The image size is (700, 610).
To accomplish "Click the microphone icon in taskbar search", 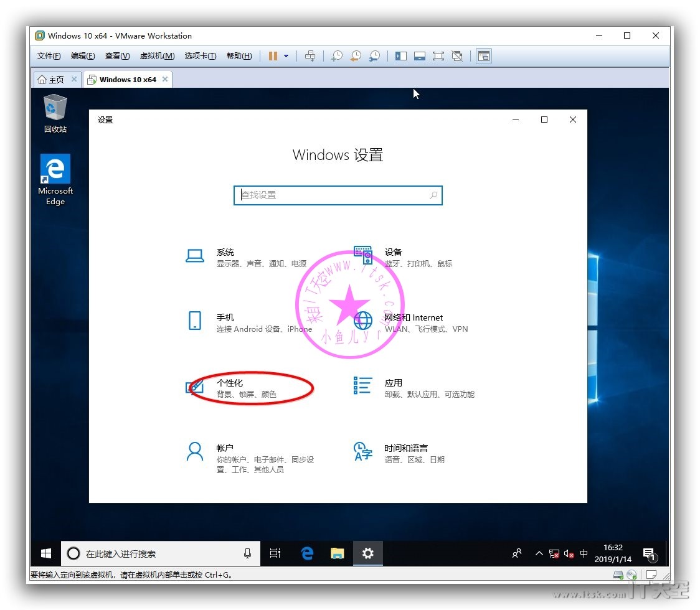I will [247, 553].
